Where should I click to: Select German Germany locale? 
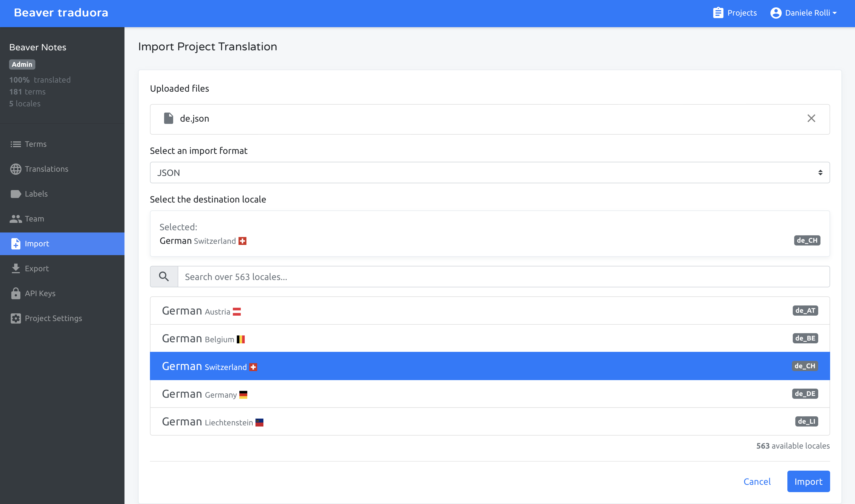tap(490, 394)
